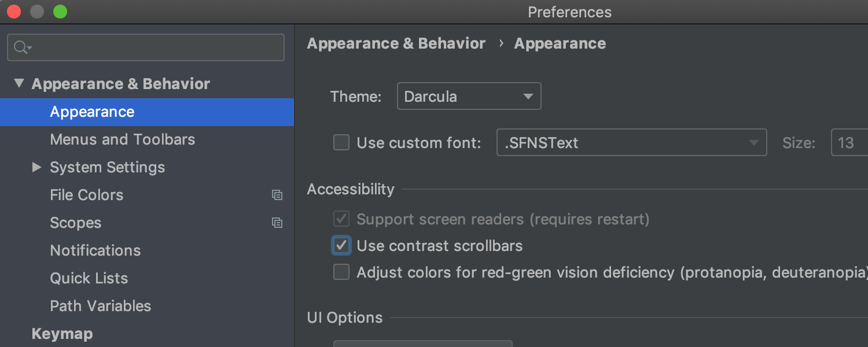The width and height of the screenshot is (868, 347).
Task: Click Appearance & Behavior breadcrumb link
Action: pos(396,44)
